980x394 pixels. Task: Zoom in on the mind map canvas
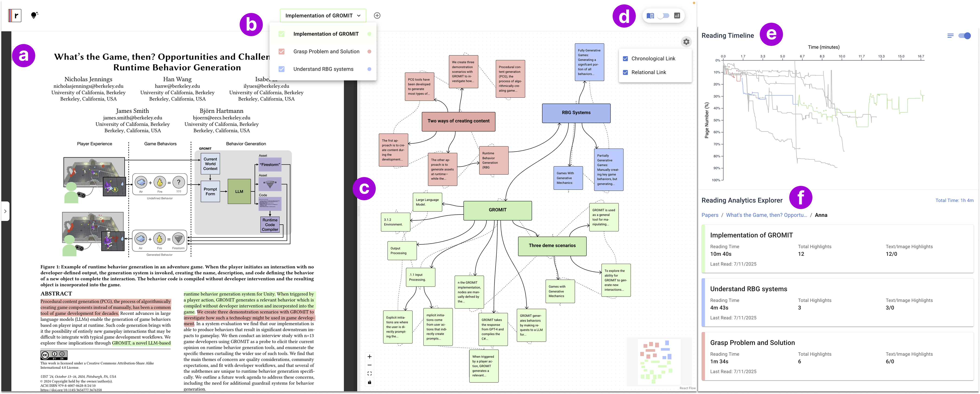[369, 356]
